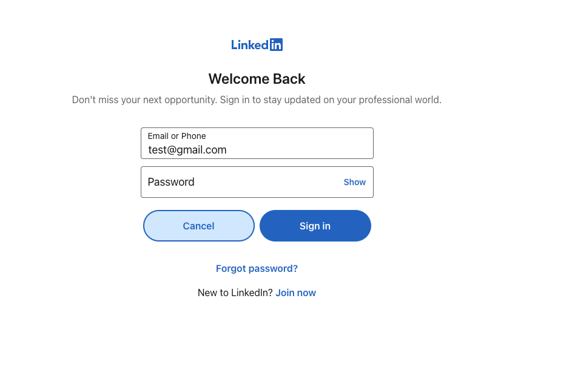575x392 pixels.
Task: Click the blue "in" square logo icon
Action: click(x=276, y=45)
